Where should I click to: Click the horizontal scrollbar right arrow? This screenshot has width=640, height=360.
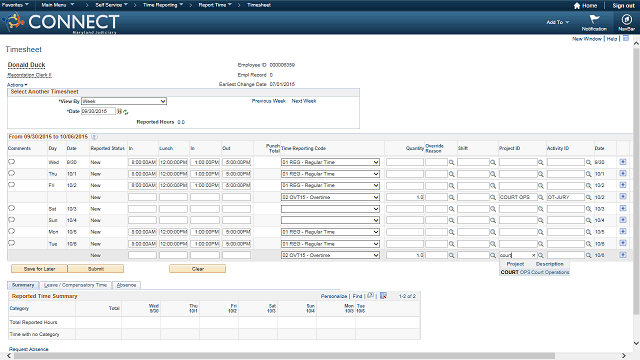pos(624,356)
